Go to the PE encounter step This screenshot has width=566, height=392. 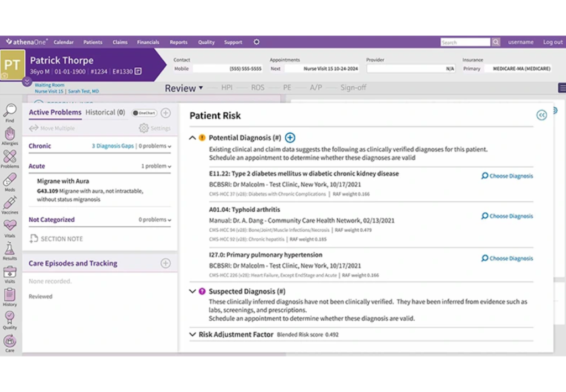pos(287,87)
